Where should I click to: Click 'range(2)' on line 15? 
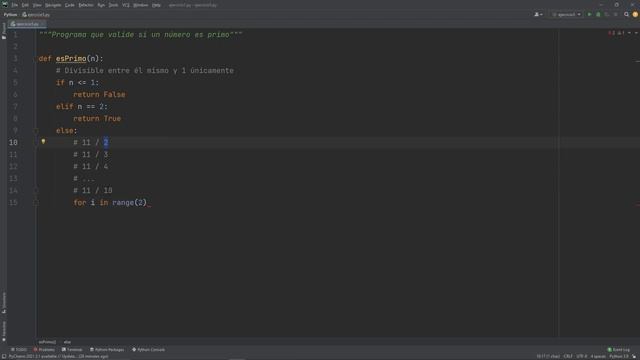pos(129,202)
